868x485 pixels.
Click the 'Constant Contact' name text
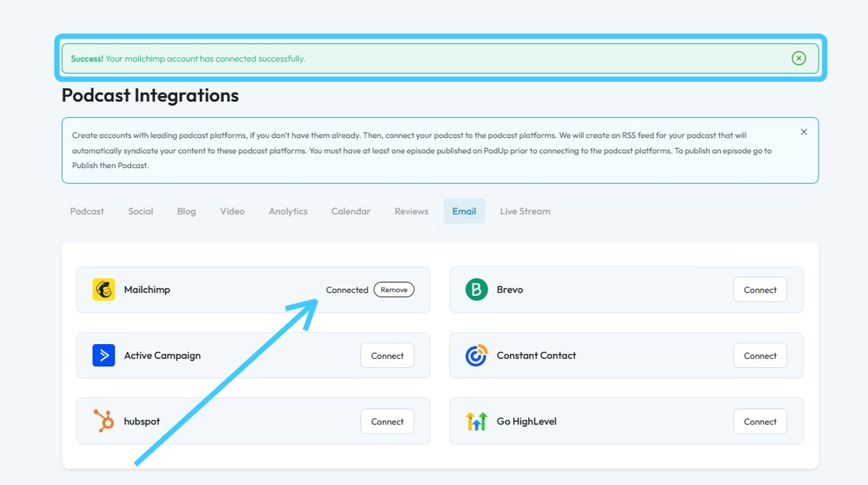pyautogui.click(x=536, y=356)
